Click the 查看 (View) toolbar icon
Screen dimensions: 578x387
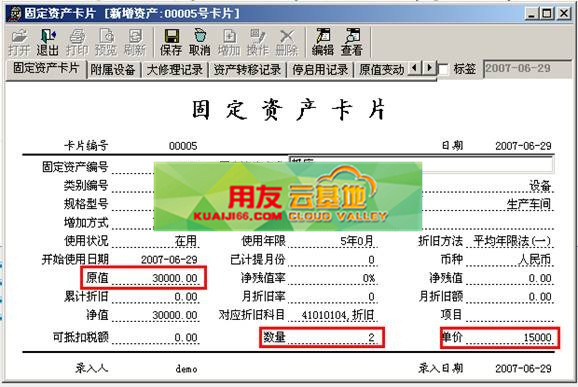coord(351,43)
